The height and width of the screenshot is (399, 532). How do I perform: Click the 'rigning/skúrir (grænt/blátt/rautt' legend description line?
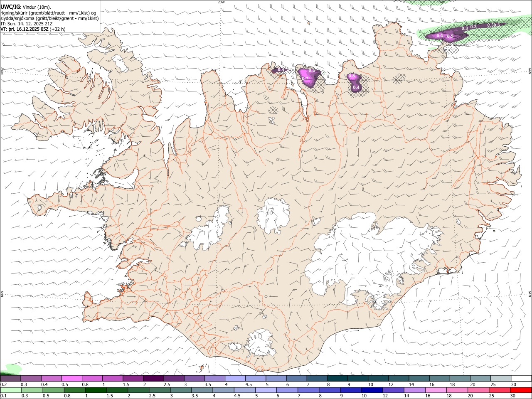point(48,12)
